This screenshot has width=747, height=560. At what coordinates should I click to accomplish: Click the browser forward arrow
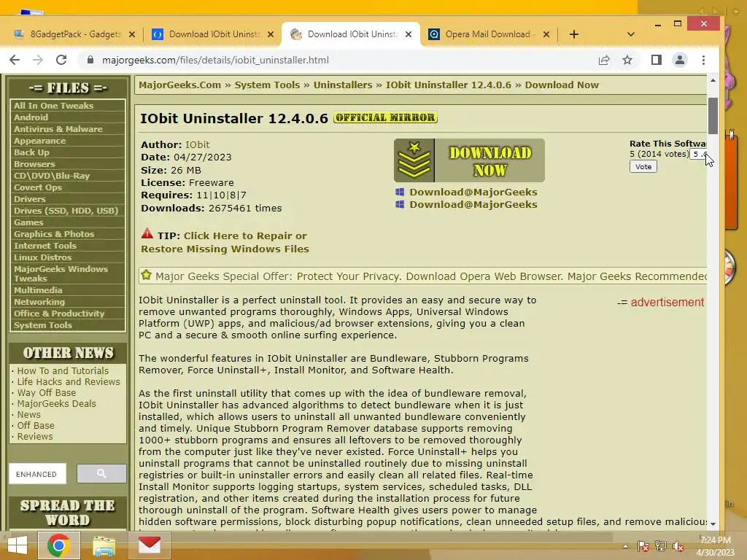38,60
